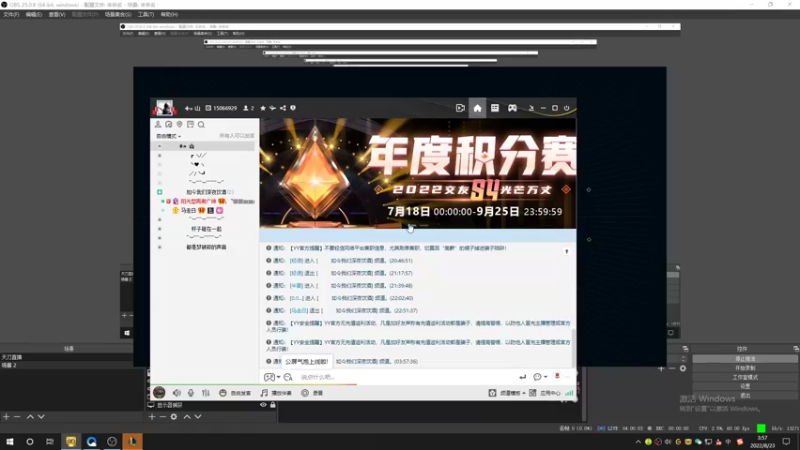Open the YY grid layout icon
The image size is (800, 450).
click(x=495, y=108)
